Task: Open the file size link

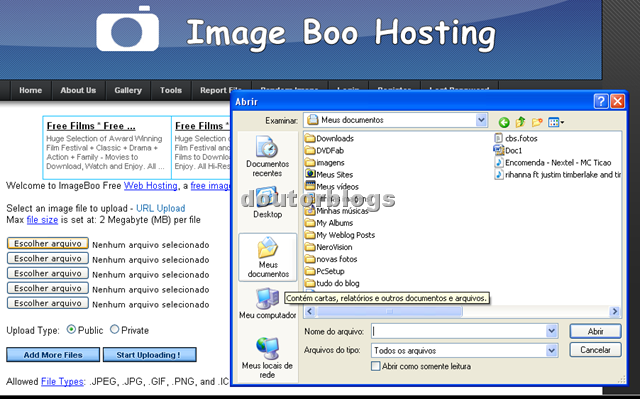Action: tap(42, 220)
